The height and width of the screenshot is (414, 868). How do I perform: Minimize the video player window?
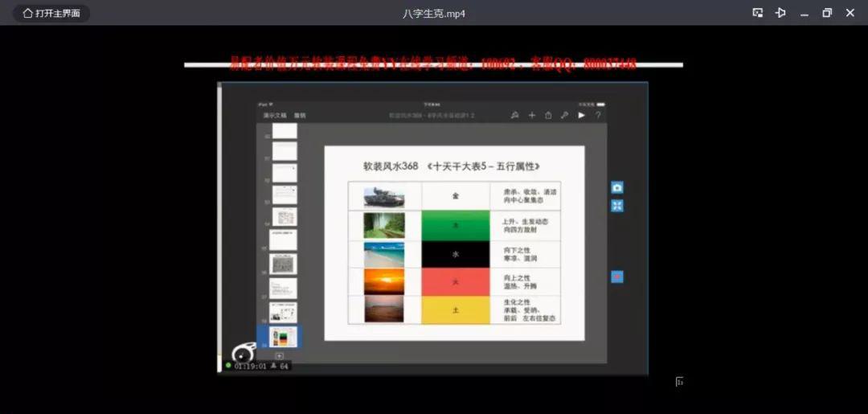coord(805,14)
